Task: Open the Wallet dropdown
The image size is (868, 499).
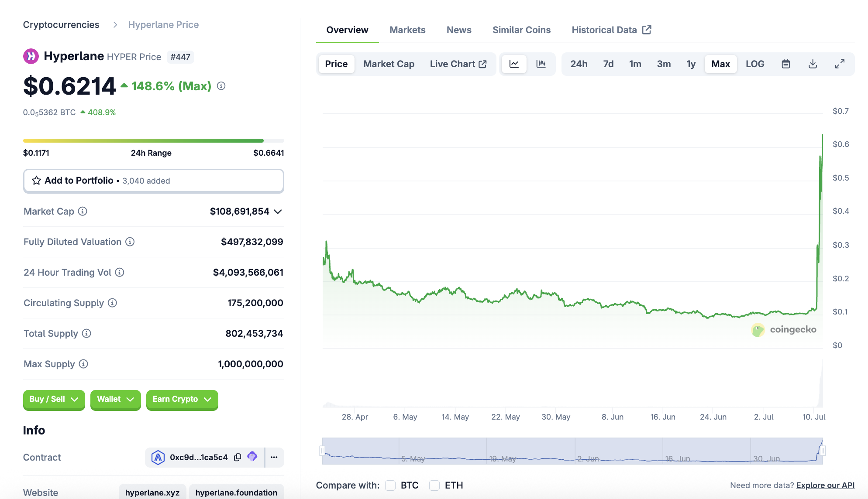Action: pos(115,399)
